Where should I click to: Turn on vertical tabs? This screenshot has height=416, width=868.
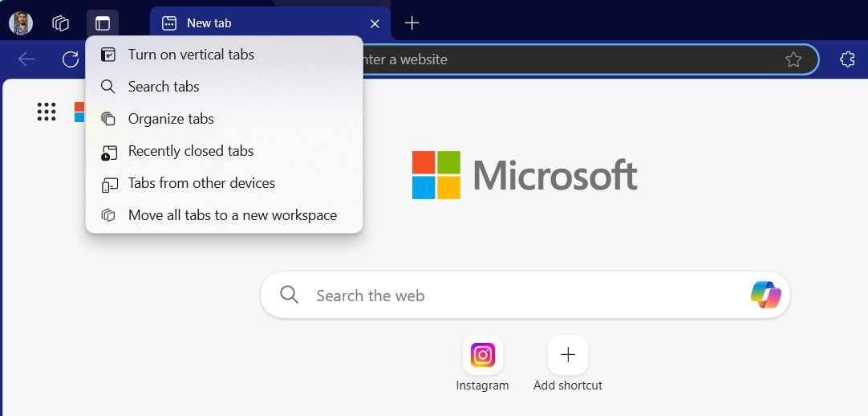(x=224, y=55)
